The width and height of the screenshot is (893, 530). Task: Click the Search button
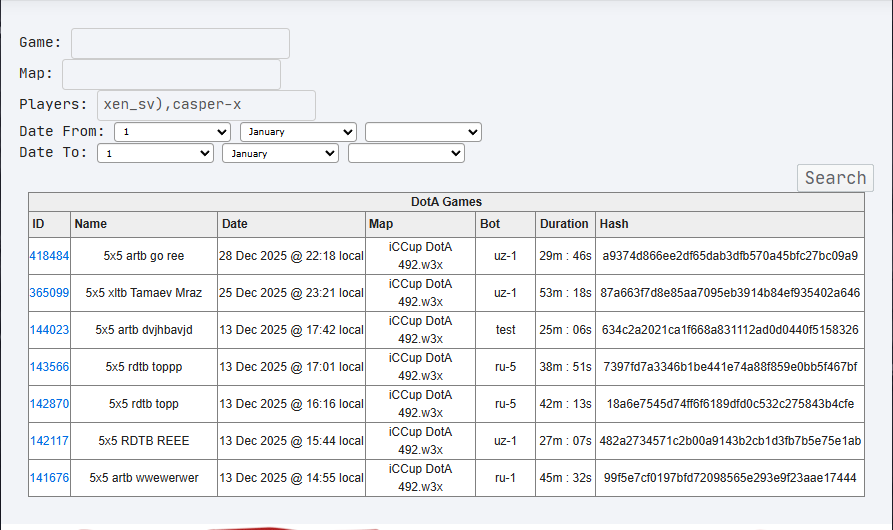[x=835, y=178]
